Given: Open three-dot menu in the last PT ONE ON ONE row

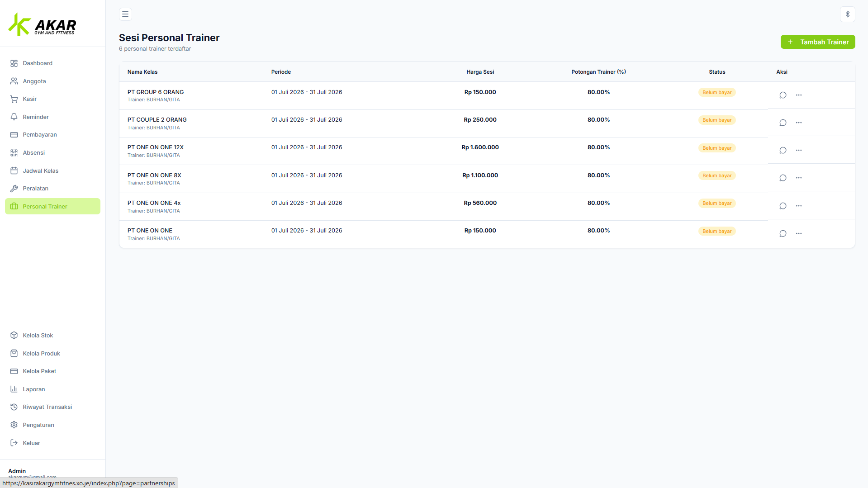Looking at the screenshot, I should [x=798, y=233].
